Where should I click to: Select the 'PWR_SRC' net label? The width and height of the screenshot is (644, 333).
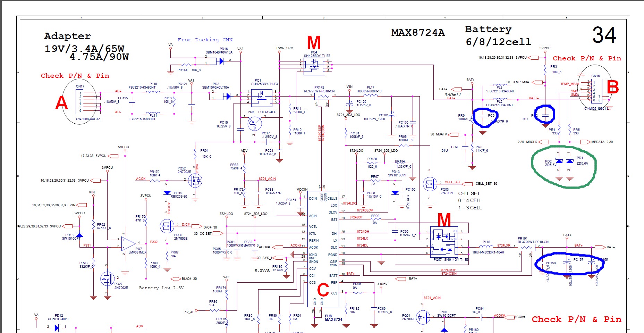tap(285, 48)
